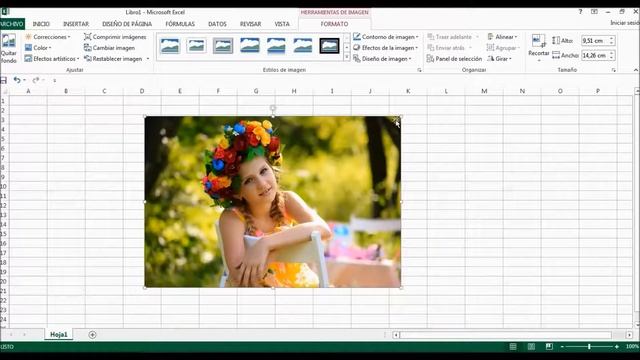
Task: Switch to the REVISAR tab
Action: click(250, 24)
